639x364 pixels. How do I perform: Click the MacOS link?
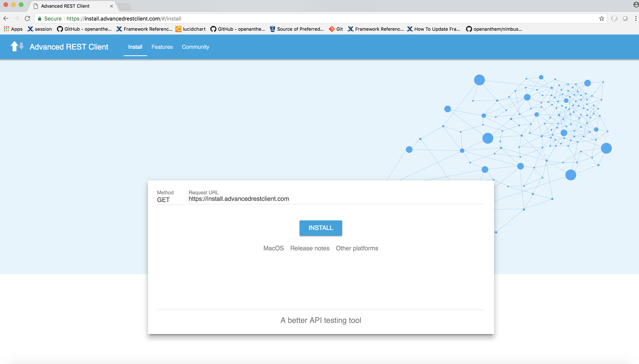[x=273, y=248]
